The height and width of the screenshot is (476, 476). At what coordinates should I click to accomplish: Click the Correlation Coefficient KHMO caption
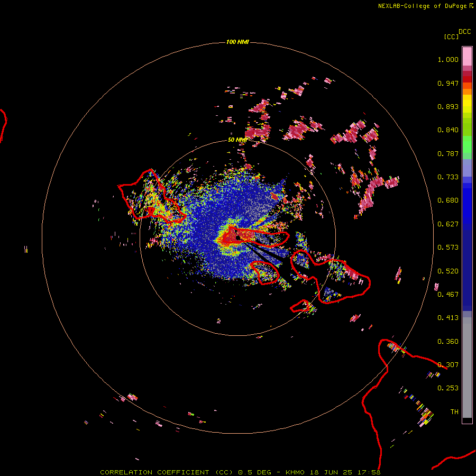(240, 472)
